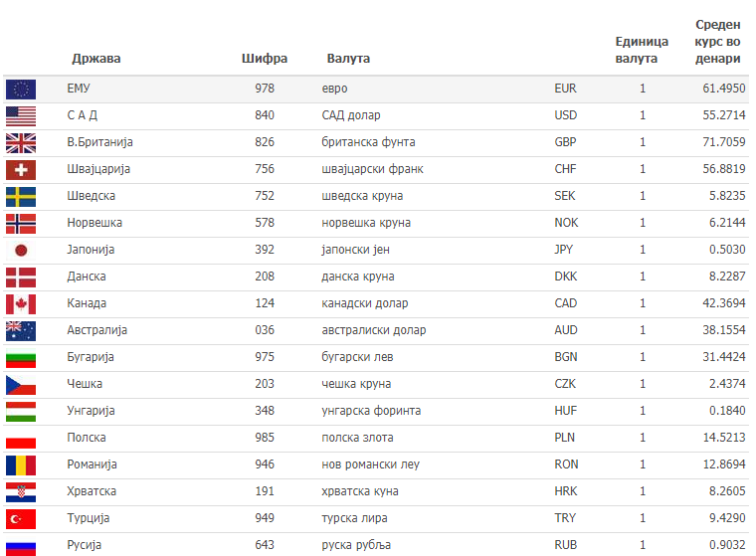Select the Swedish flag icon
The image size is (756, 556).
pos(21,197)
